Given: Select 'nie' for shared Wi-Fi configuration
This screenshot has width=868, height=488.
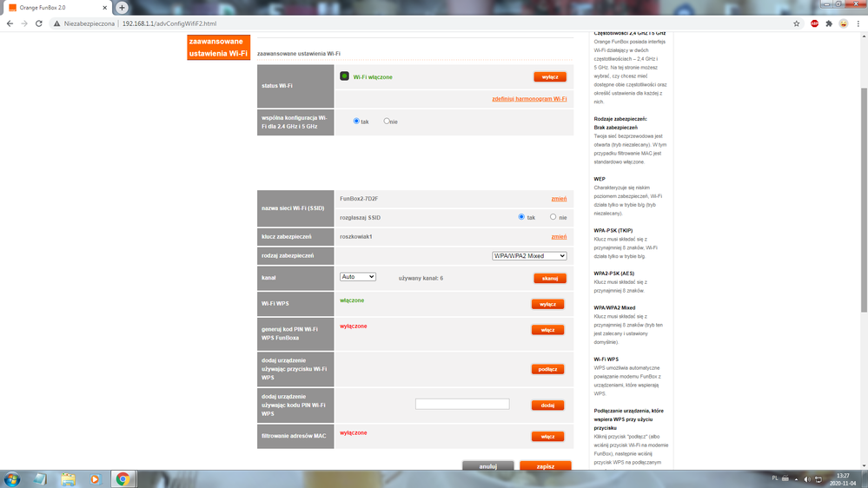Looking at the screenshot, I should 387,121.
